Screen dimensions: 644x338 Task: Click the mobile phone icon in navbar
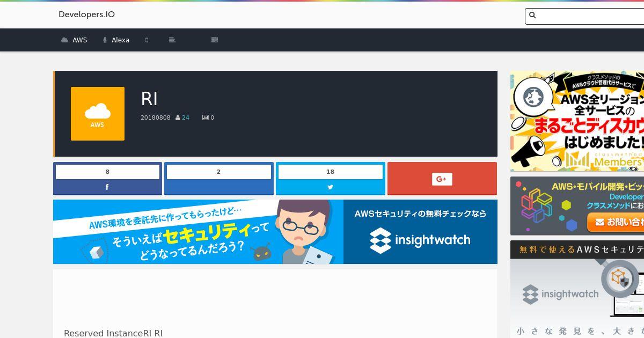pos(147,40)
